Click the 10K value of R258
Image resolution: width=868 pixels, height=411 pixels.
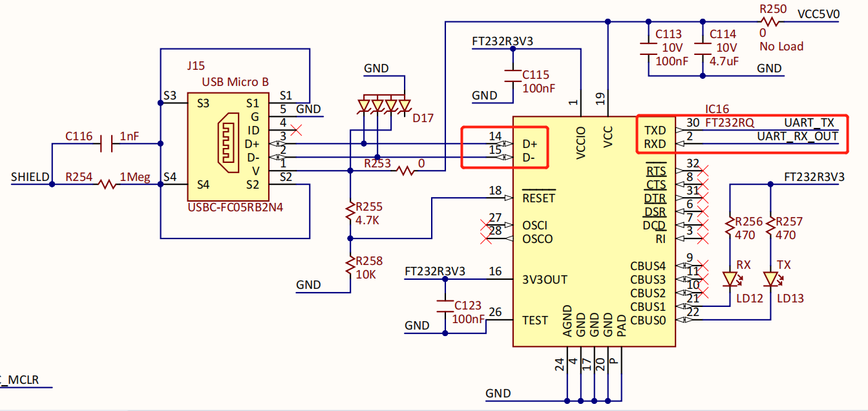pos(366,274)
